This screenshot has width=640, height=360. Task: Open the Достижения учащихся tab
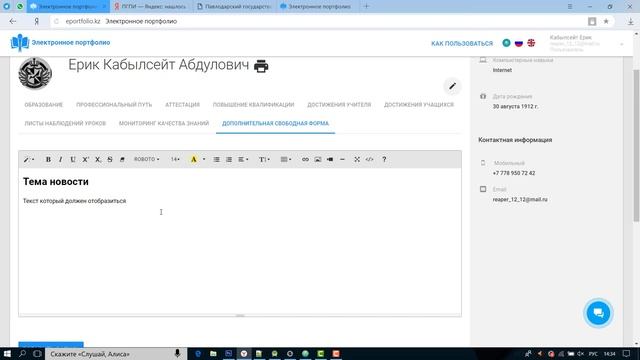click(419, 105)
